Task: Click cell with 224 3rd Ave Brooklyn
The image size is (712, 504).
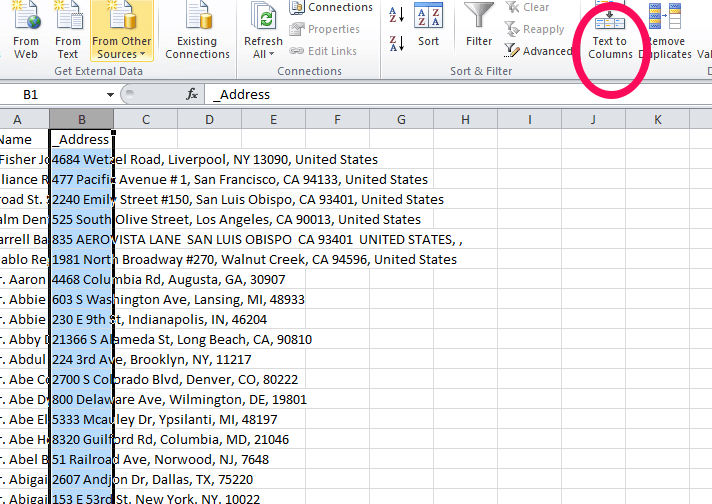Action: [x=82, y=359]
